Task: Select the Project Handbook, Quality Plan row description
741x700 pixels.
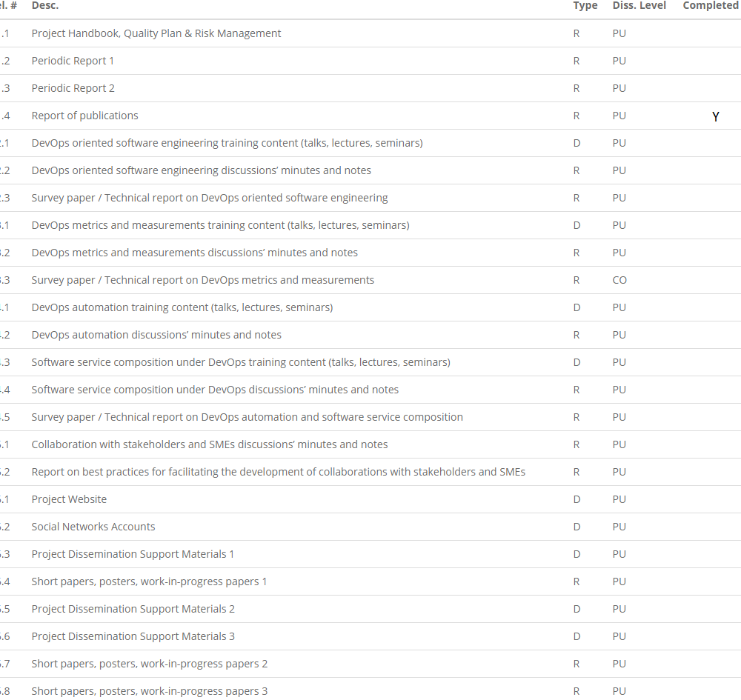Action: click(x=156, y=33)
